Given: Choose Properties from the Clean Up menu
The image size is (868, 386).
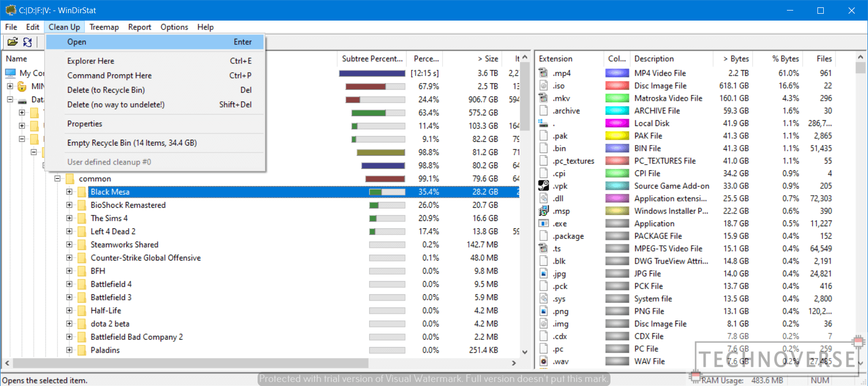Looking at the screenshot, I should click(x=155, y=124).
